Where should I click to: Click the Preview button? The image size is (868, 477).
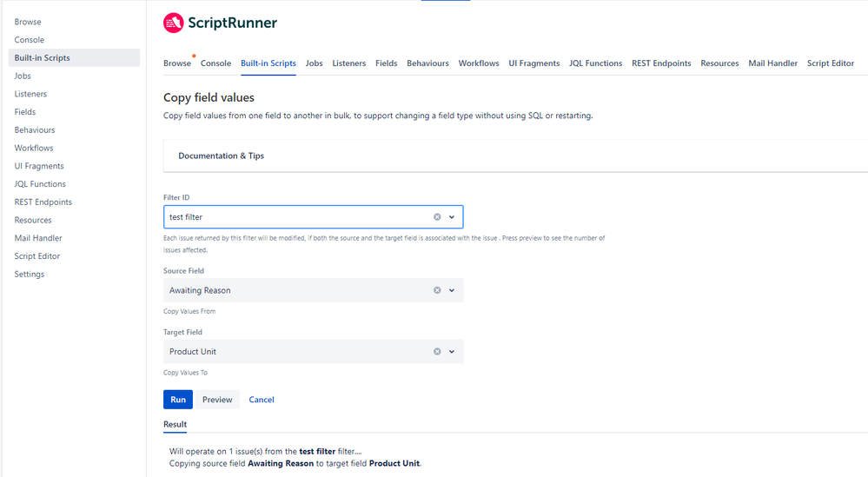pos(217,400)
